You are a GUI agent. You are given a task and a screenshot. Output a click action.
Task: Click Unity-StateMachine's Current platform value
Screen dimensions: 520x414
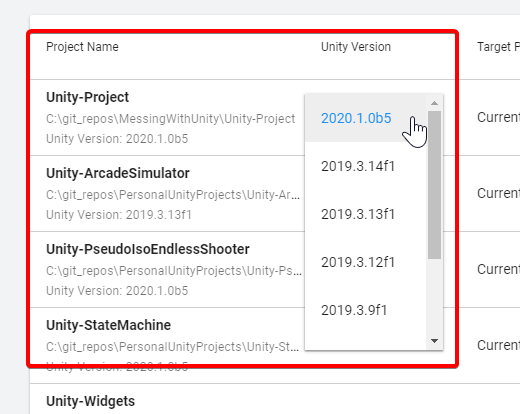[x=498, y=345]
